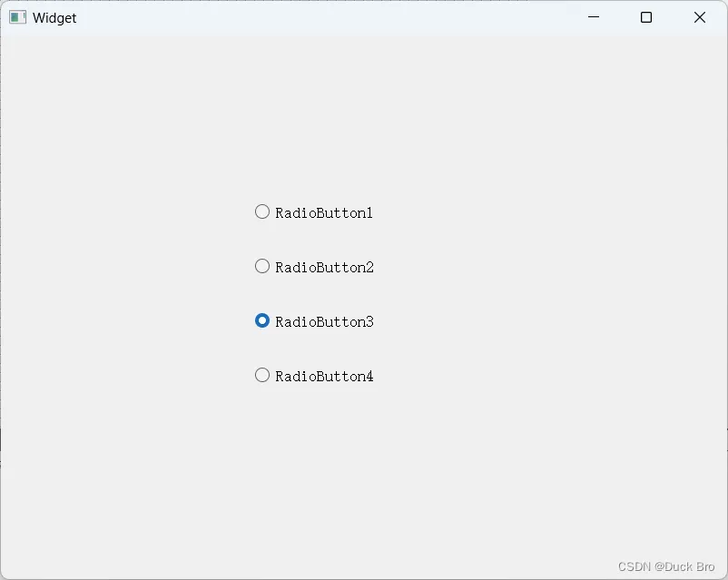The height and width of the screenshot is (580, 728).
Task: Click the RadioButton2 text label
Action: pyautogui.click(x=325, y=268)
